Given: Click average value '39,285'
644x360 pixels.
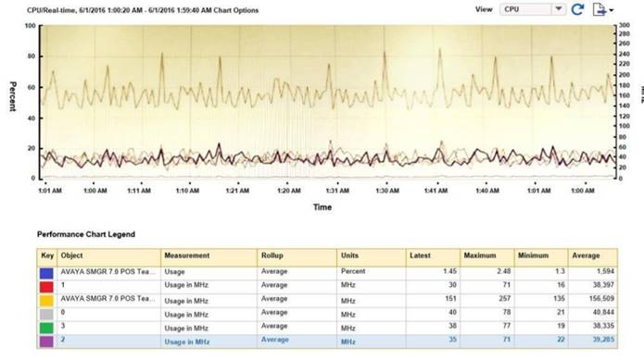Looking at the screenshot, I should (x=603, y=340).
